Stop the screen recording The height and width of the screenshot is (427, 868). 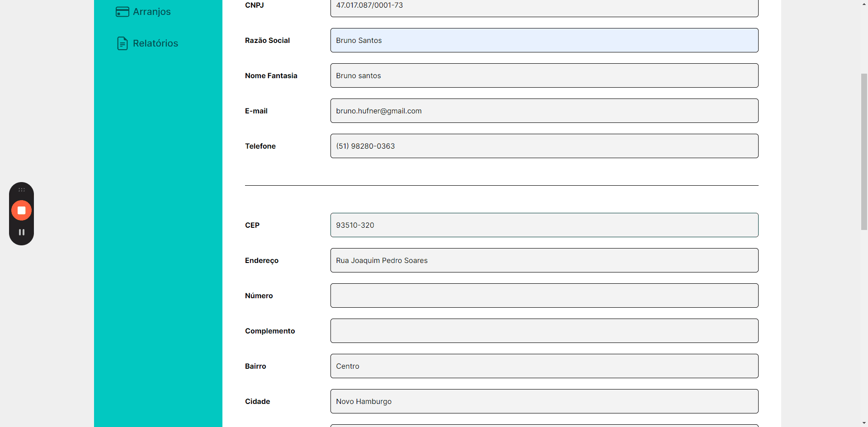tap(21, 211)
